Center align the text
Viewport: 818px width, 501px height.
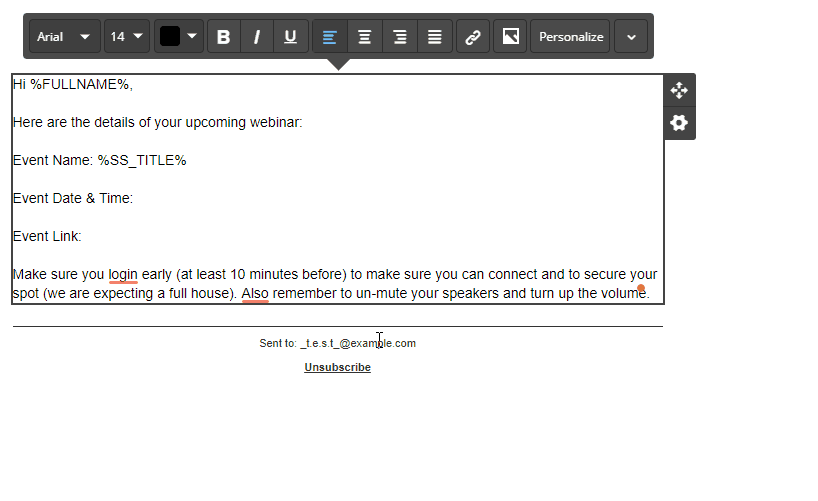(x=365, y=37)
